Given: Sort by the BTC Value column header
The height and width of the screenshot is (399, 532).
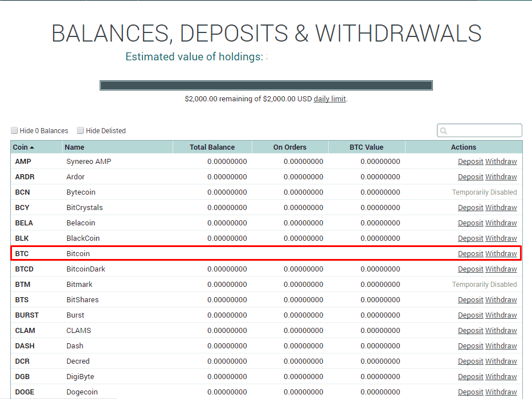Looking at the screenshot, I should click(367, 147).
